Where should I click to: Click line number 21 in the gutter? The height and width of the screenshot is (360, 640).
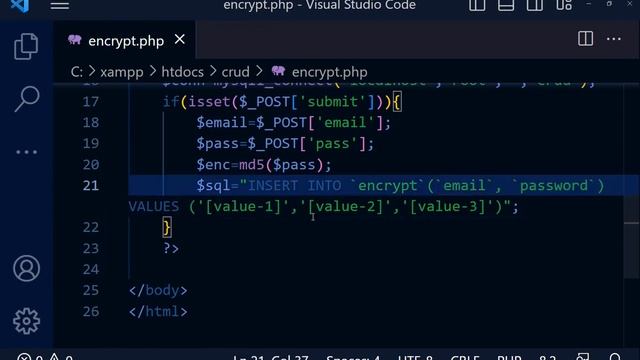[91, 186]
